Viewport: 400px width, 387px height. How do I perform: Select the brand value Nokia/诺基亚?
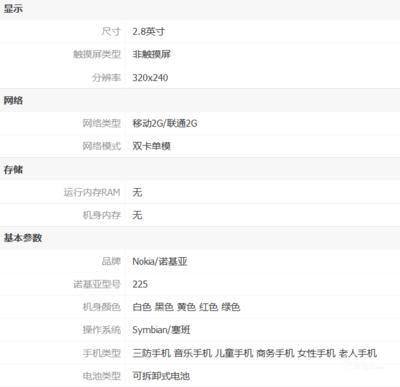[x=160, y=261]
